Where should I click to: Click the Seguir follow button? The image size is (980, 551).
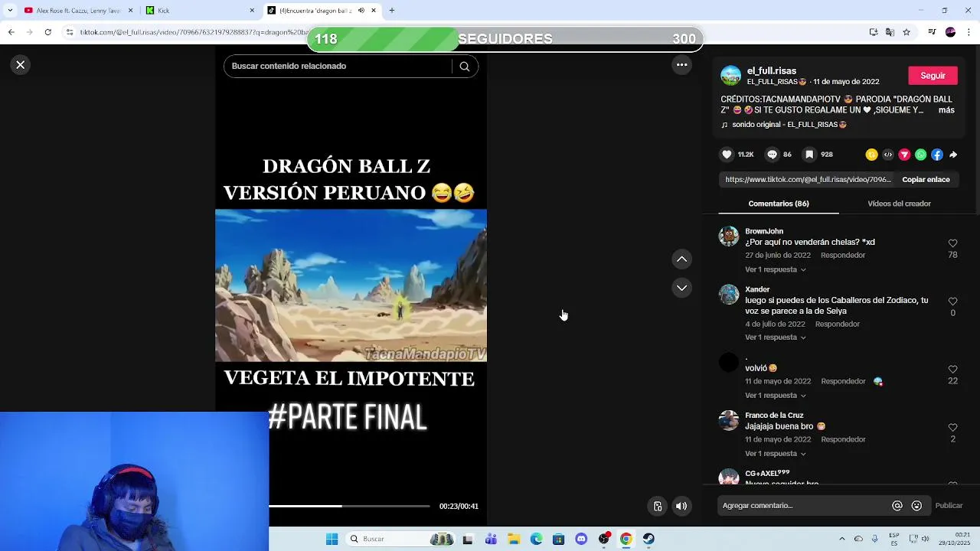[933, 75]
